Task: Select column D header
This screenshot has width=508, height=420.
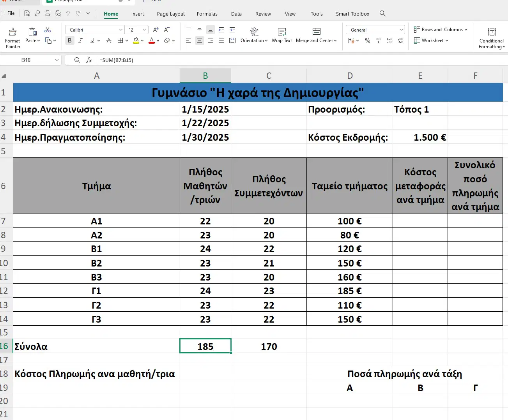Action: 350,76
